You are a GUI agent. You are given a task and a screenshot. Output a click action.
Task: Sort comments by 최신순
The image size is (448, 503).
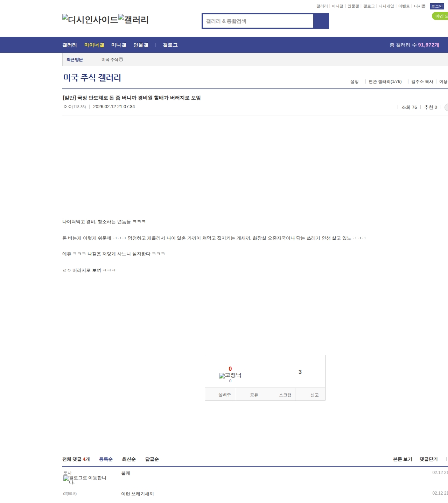(129, 459)
